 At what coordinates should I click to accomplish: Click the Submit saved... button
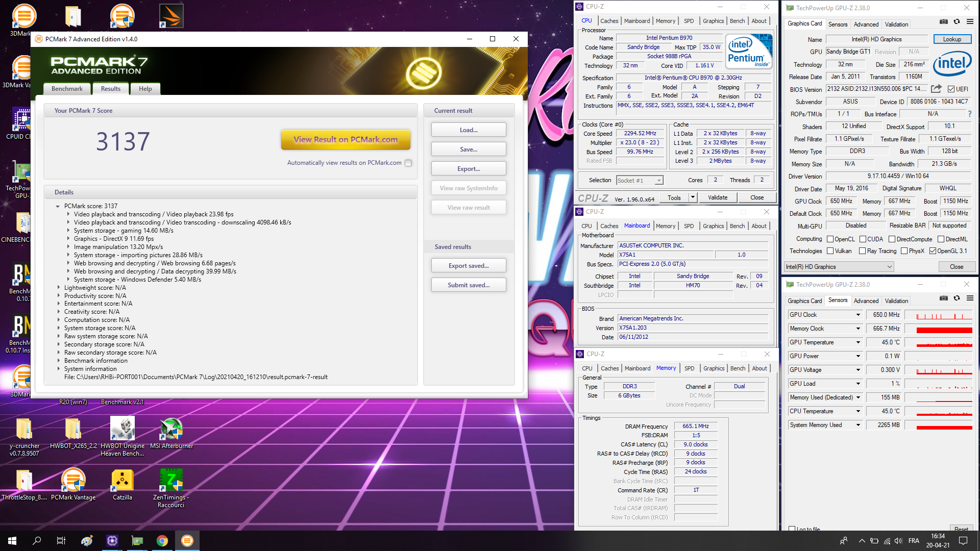click(x=469, y=285)
